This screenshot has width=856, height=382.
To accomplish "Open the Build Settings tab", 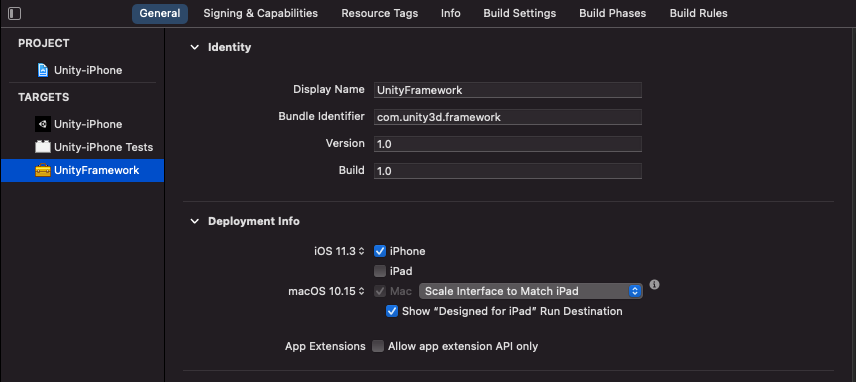I will 520,14.
